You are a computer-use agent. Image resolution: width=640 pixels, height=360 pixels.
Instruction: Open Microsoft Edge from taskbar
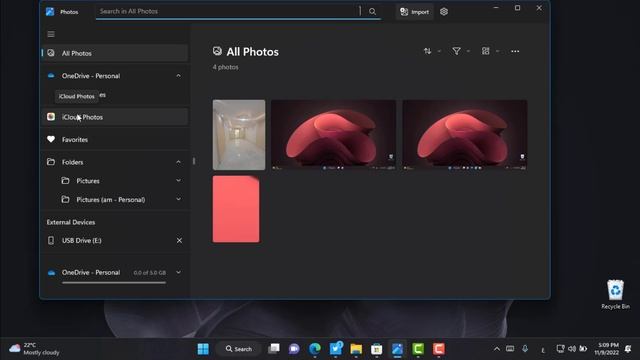pos(315,349)
